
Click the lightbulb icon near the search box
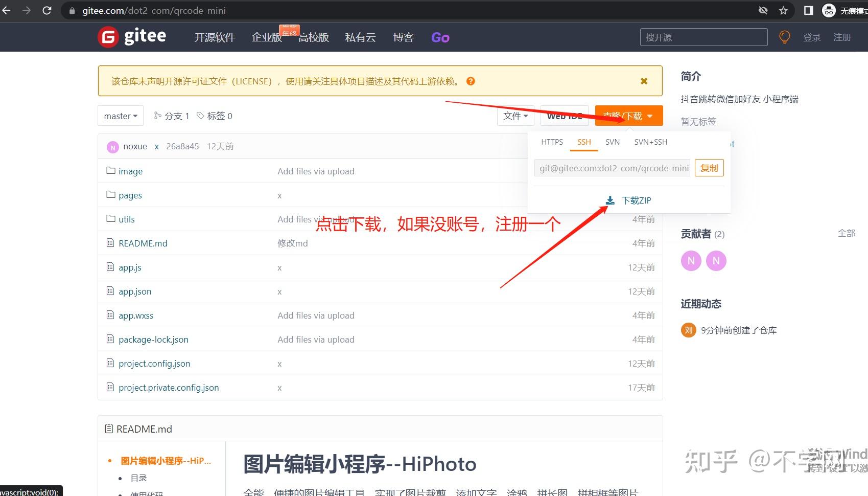pyautogui.click(x=784, y=36)
